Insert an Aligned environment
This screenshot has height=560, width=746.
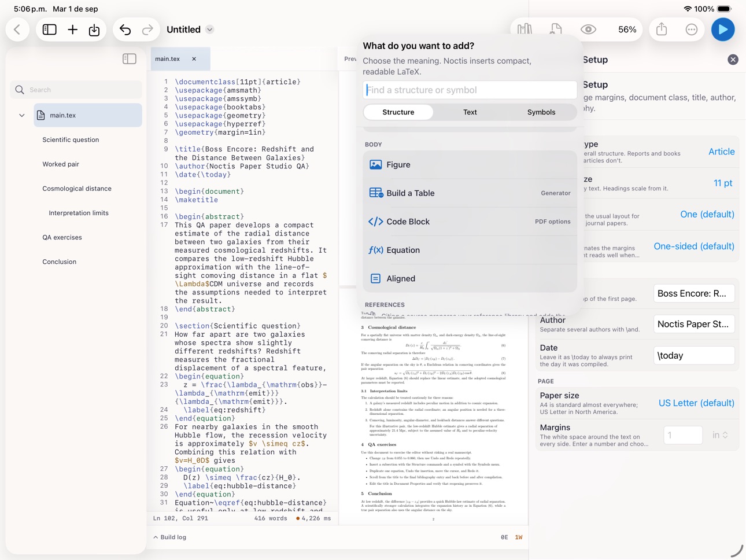pos(470,278)
